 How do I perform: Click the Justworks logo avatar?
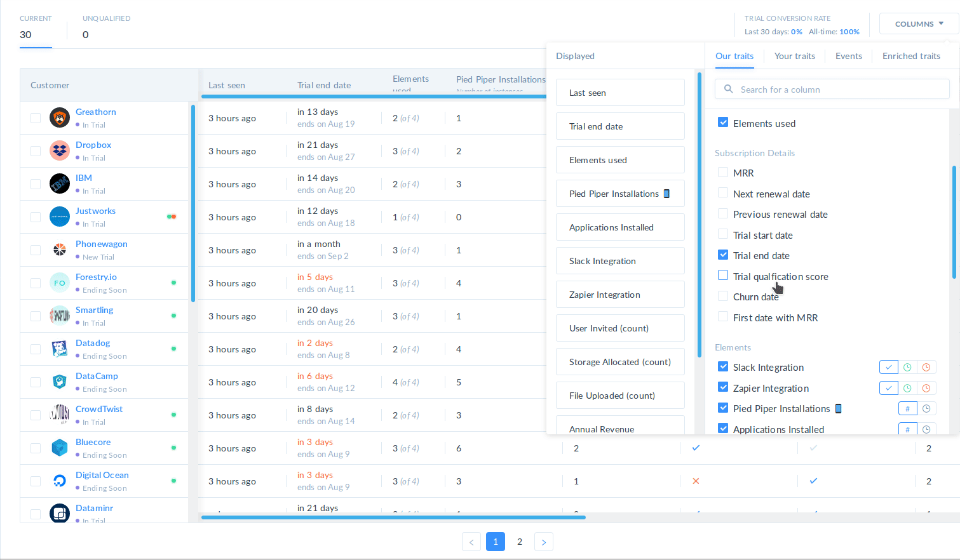60,217
